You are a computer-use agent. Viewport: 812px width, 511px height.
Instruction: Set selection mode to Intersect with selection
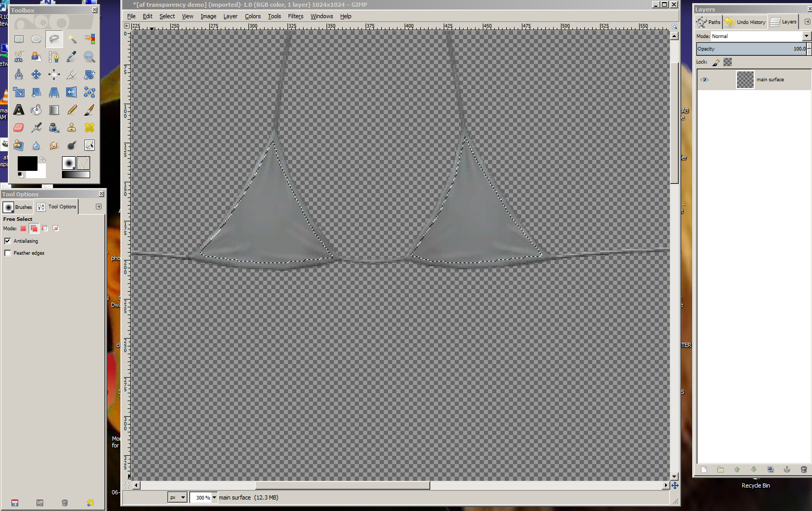(x=56, y=228)
